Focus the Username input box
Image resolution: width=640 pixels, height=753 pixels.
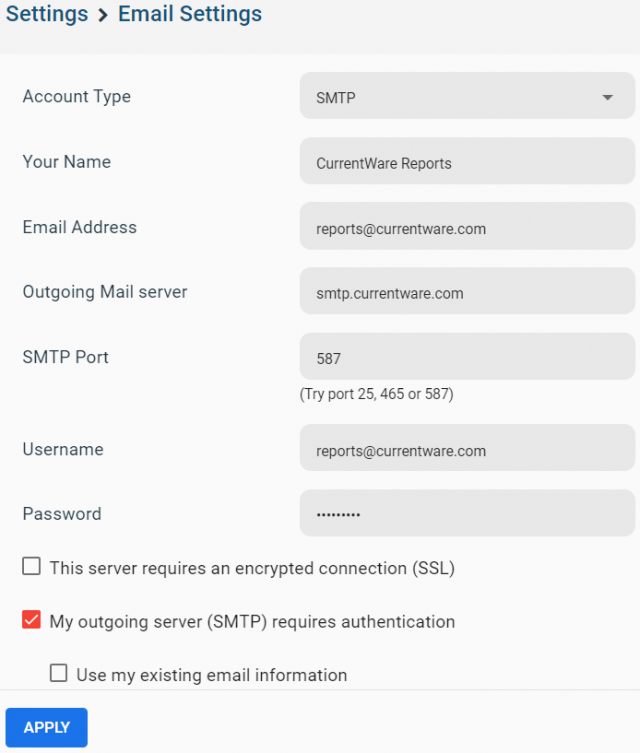467,448
